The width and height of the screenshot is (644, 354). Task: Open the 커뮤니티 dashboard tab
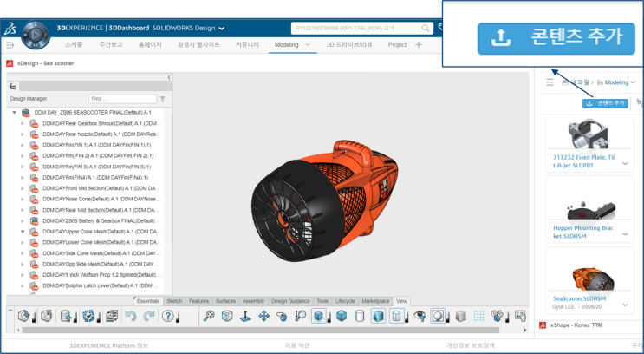point(247,45)
